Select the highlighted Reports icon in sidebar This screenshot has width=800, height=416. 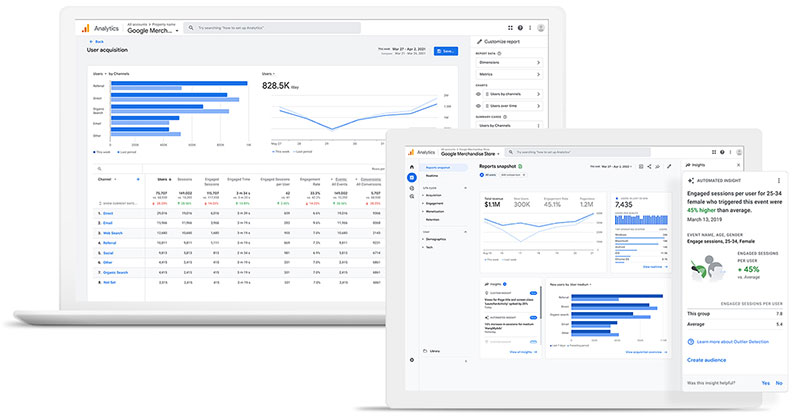(412, 178)
